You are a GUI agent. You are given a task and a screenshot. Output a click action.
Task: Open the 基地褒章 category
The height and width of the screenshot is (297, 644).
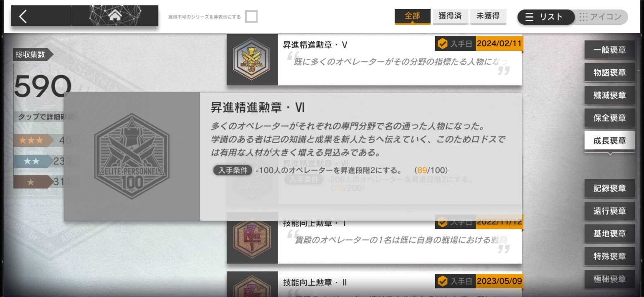609,233
